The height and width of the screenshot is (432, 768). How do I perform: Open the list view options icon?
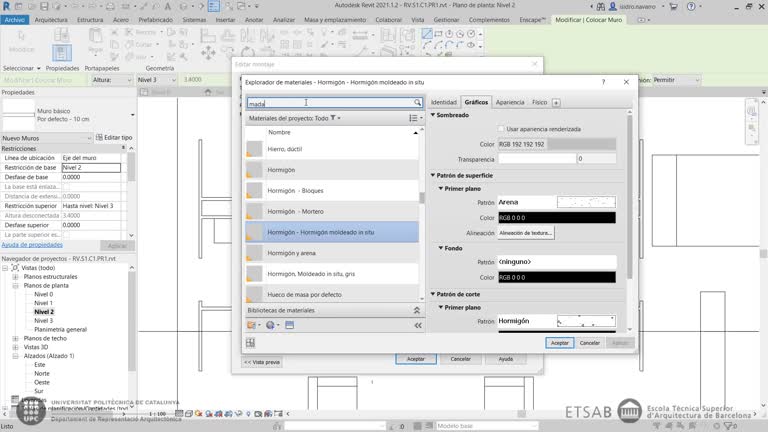(x=413, y=118)
